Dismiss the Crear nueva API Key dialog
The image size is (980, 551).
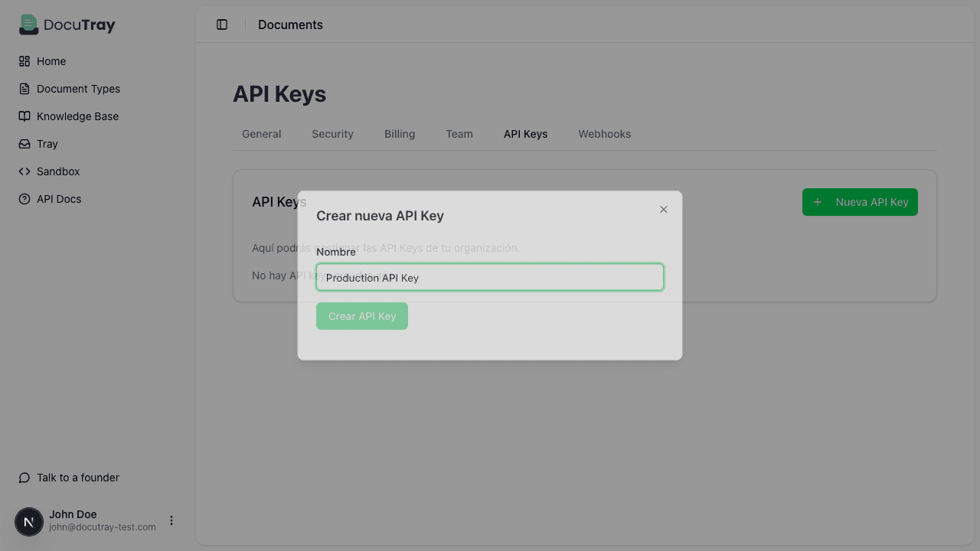click(663, 209)
